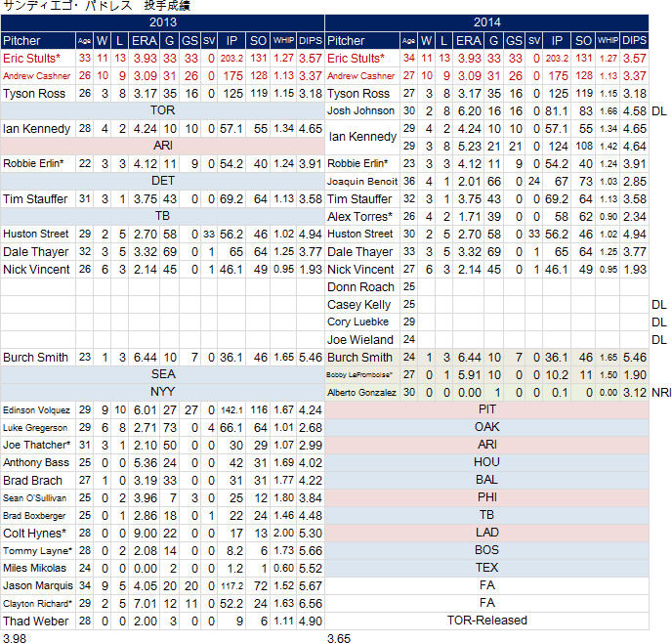
Task: Click the Donn Roach name cell
Action: click(362, 286)
